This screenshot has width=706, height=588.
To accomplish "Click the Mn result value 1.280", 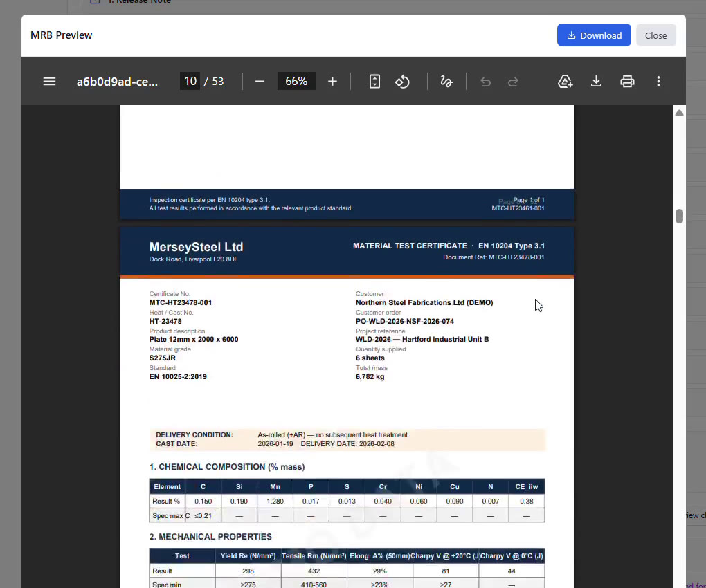I will pyautogui.click(x=275, y=501).
